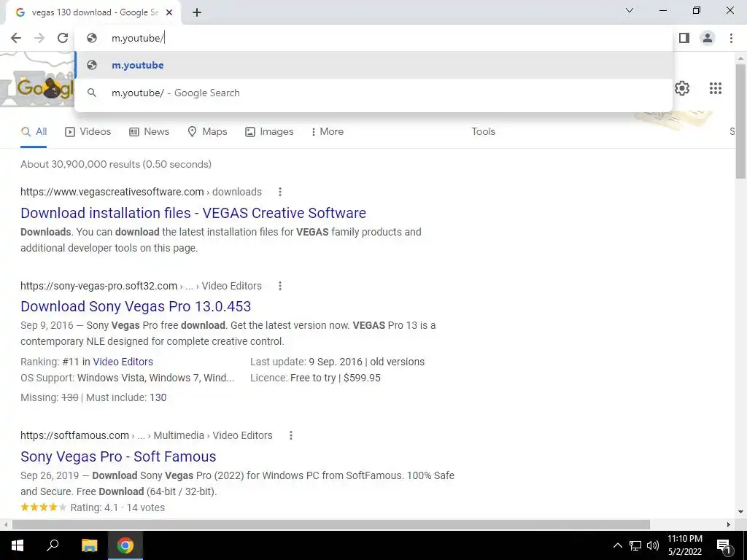Screen dimensions: 747x560
Task: Open a new tab with the plus button
Action: 197,13
